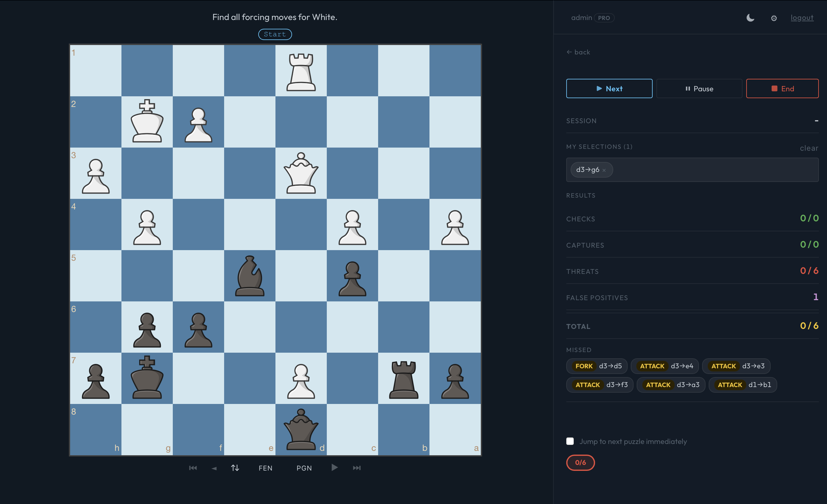Image resolution: width=827 pixels, height=504 pixels.
Task: Step back one move arrow
Action: point(214,468)
